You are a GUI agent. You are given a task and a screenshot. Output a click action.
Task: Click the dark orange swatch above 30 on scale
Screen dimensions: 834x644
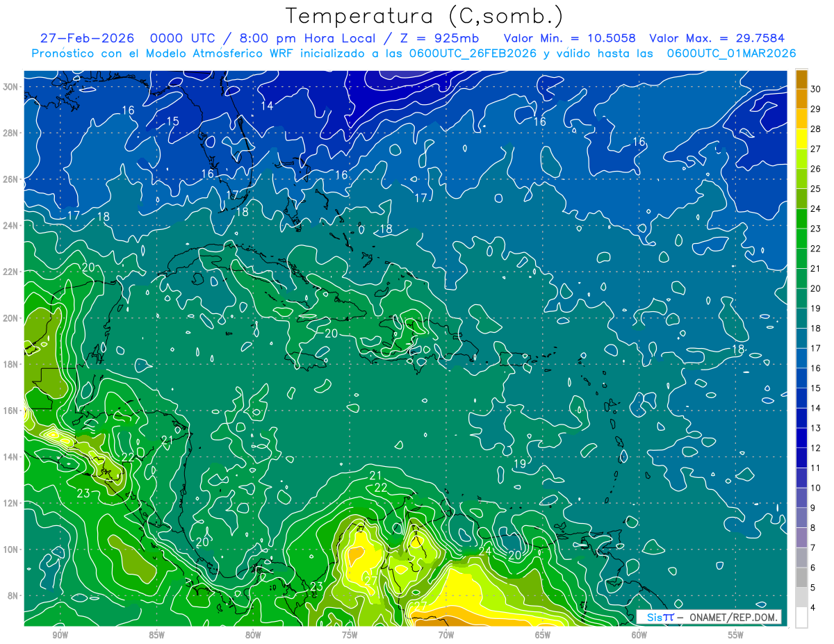pos(801,80)
